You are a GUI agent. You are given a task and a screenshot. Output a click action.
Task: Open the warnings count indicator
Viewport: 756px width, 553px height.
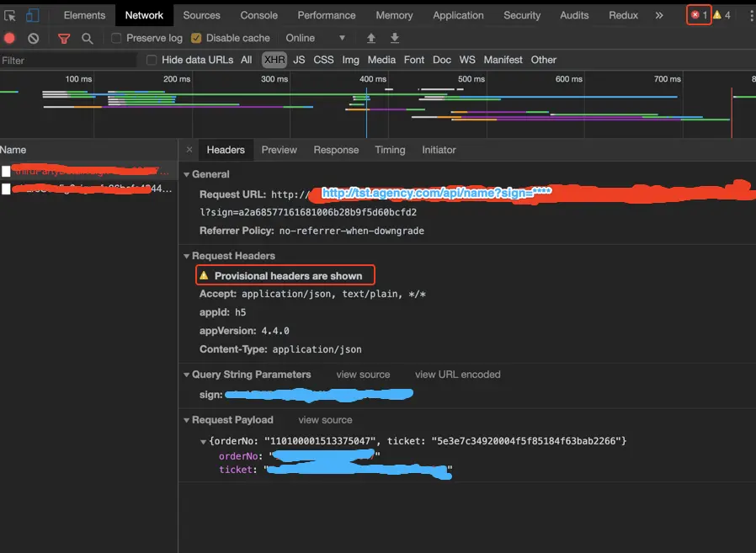pos(721,15)
